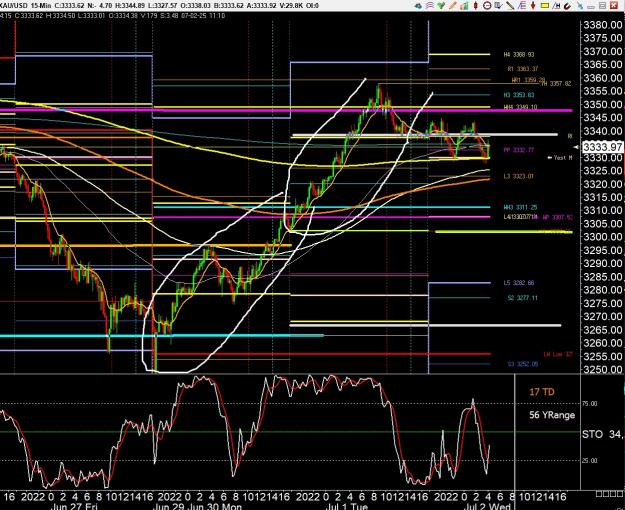Click the STO 34 stochastic value
The image size is (625, 510).
(602, 434)
